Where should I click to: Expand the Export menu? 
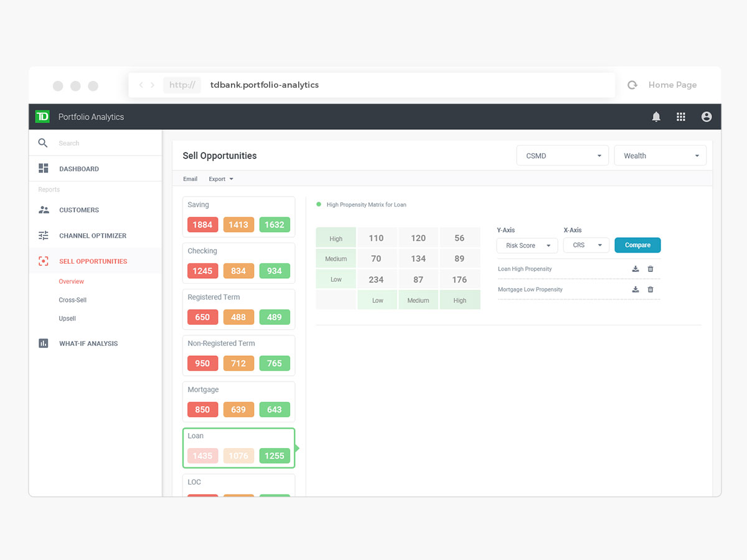tap(220, 179)
